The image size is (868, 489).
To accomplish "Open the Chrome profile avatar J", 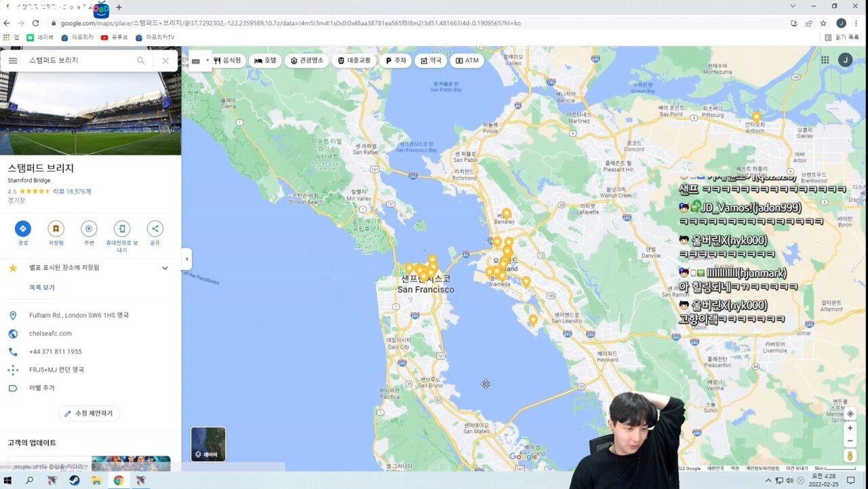I will (842, 23).
